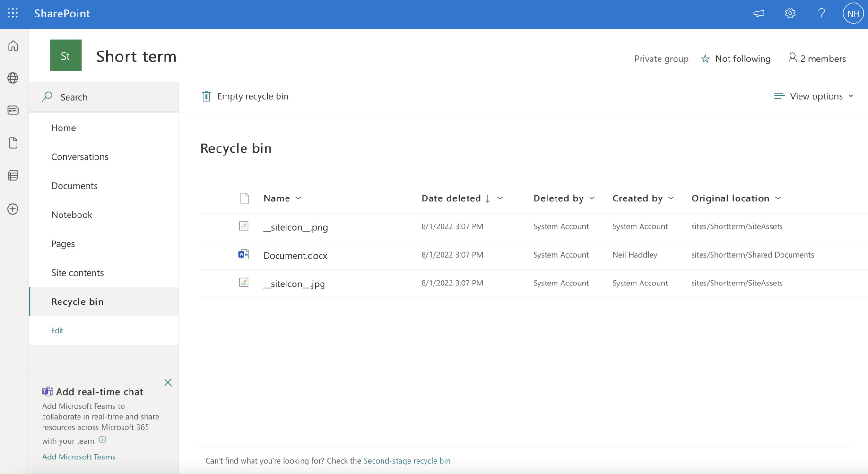Open the app launcher waffle icon
868x474 pixels.
click(x=13, y=13)
